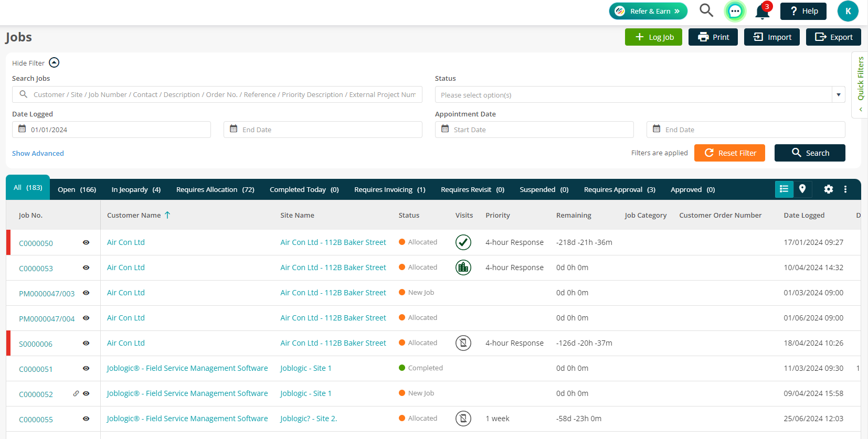Switch to map pin view icon
Screen dimensions: 868x439
point(802,189)
